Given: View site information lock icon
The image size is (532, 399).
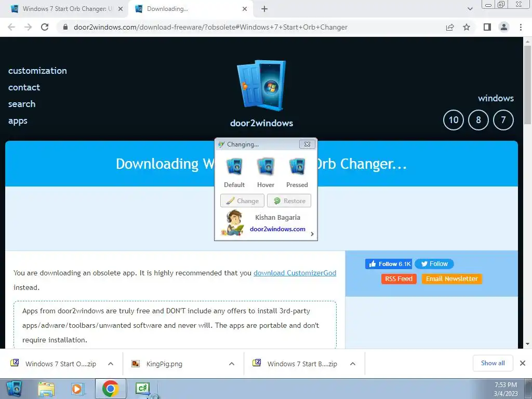Looking at the screenshot, I should click(66, 27).
